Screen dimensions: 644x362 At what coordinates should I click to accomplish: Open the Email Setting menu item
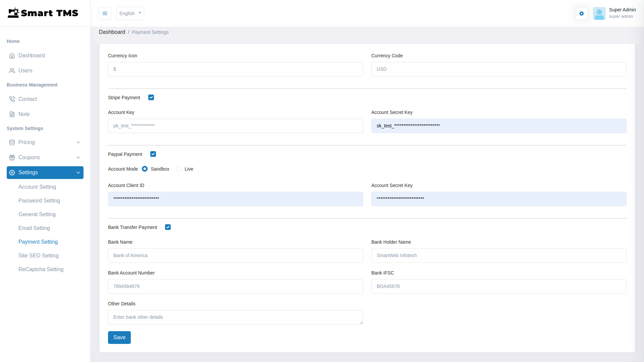click(x=34, y=228)
